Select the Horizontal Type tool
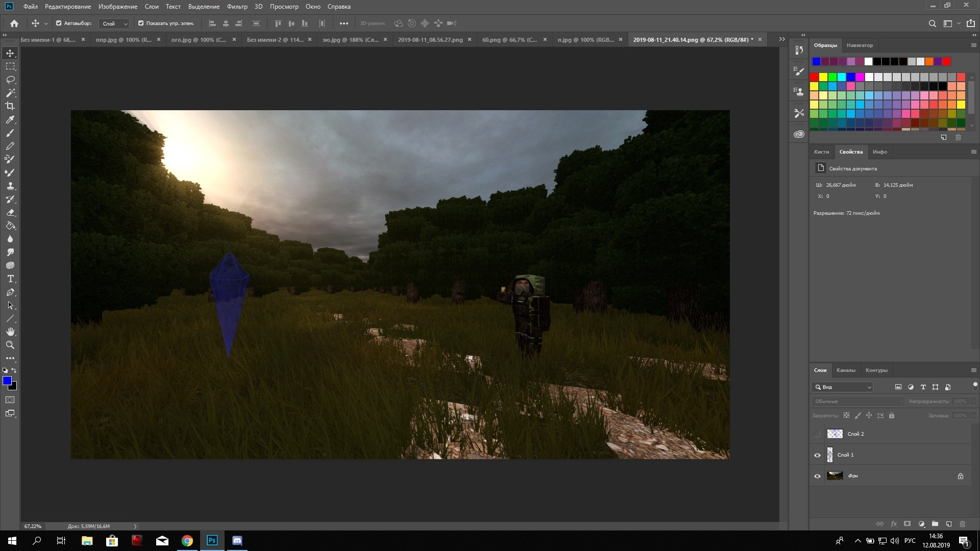 point(10,279)
